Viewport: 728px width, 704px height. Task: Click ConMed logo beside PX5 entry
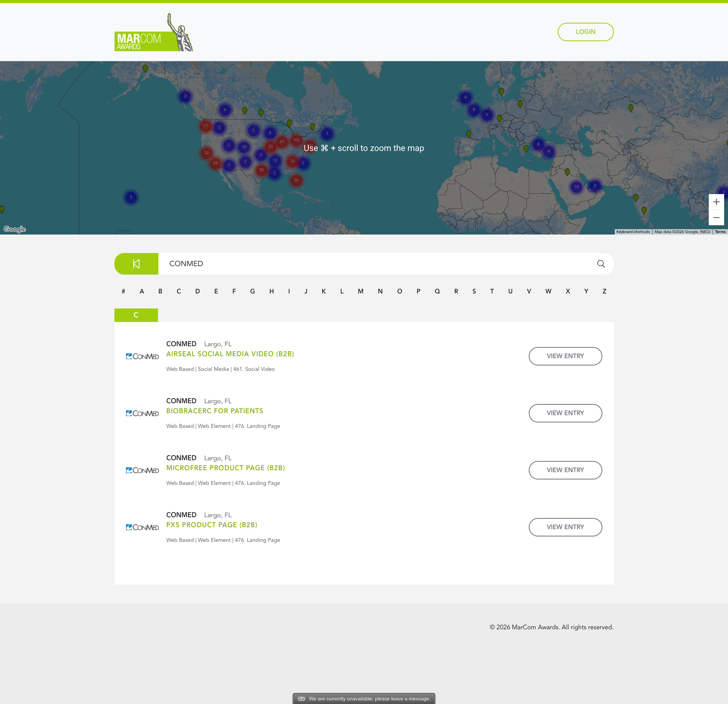coord(142,527)
